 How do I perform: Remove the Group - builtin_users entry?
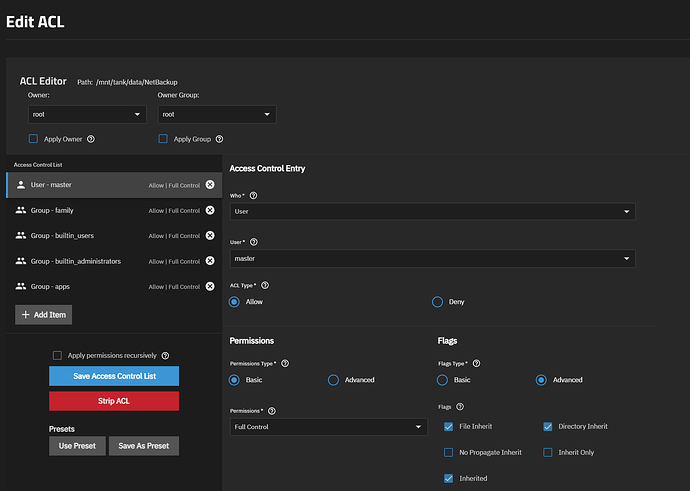210,236
